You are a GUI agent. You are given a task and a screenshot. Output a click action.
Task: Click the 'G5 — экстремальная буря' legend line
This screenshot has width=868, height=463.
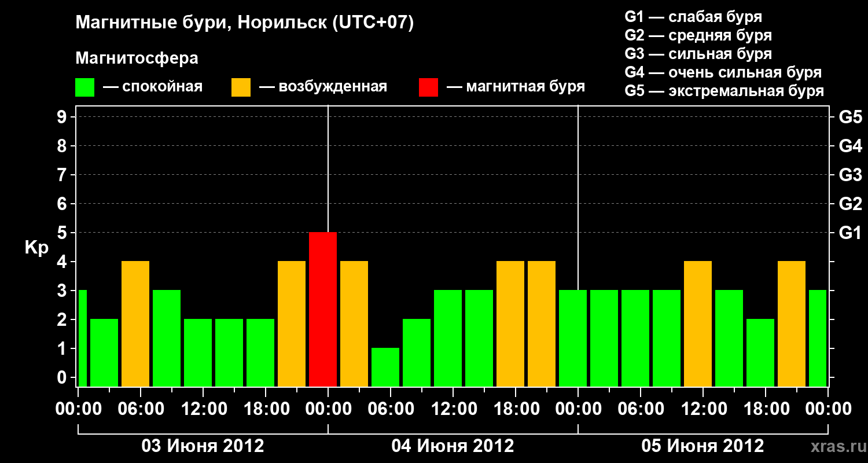point(724,91)
